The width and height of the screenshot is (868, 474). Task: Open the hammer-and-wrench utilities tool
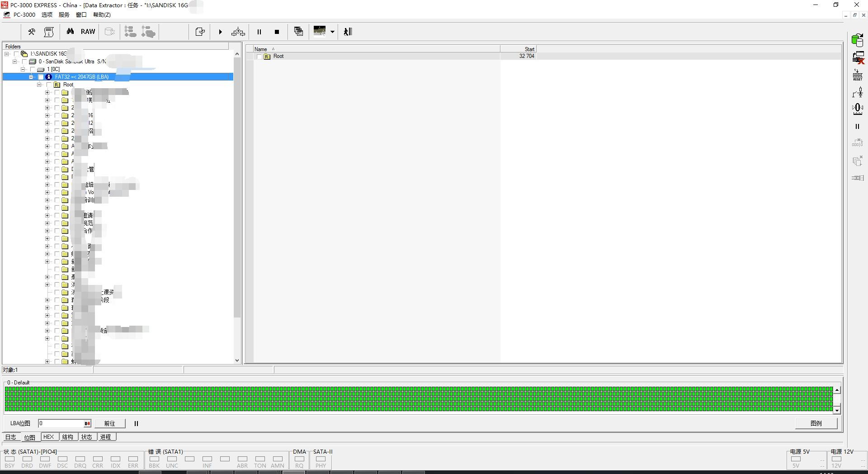click(x=32, y=32)
